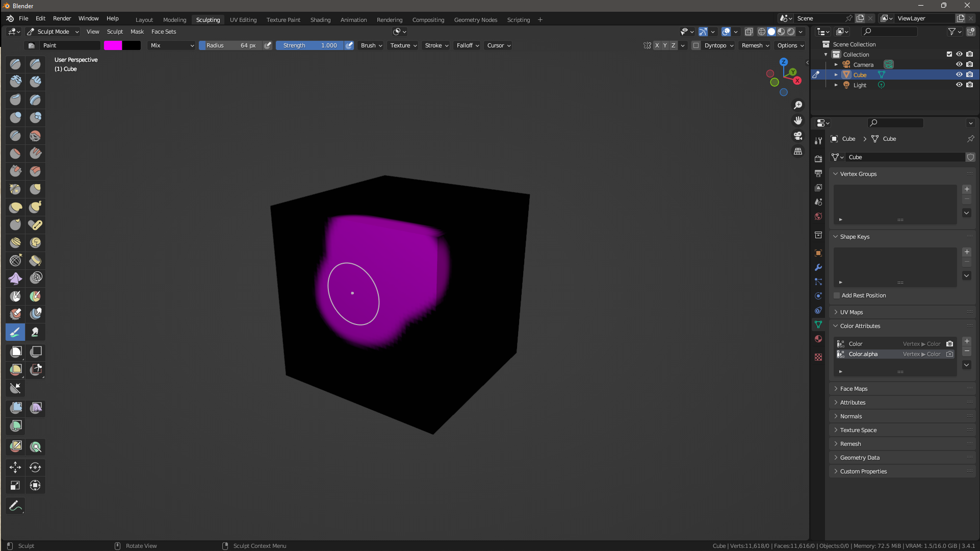Open the World properties tab

tap(818, 216)
